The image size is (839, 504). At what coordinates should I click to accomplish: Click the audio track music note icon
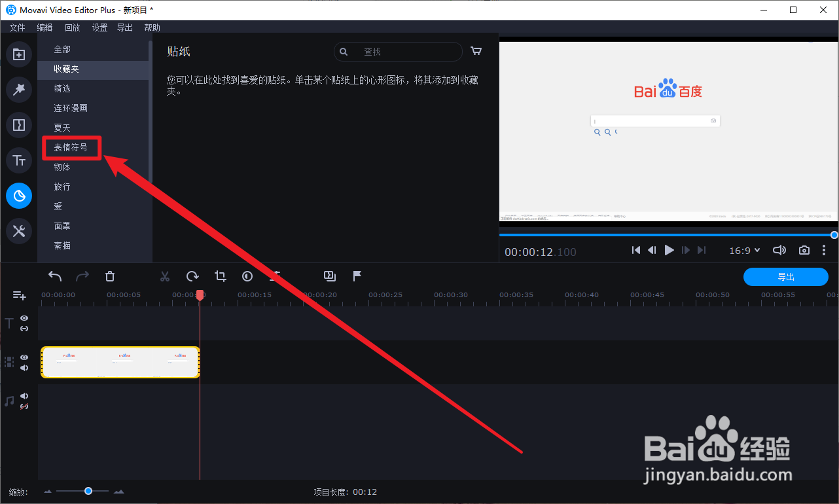click(x=9, y=401)
